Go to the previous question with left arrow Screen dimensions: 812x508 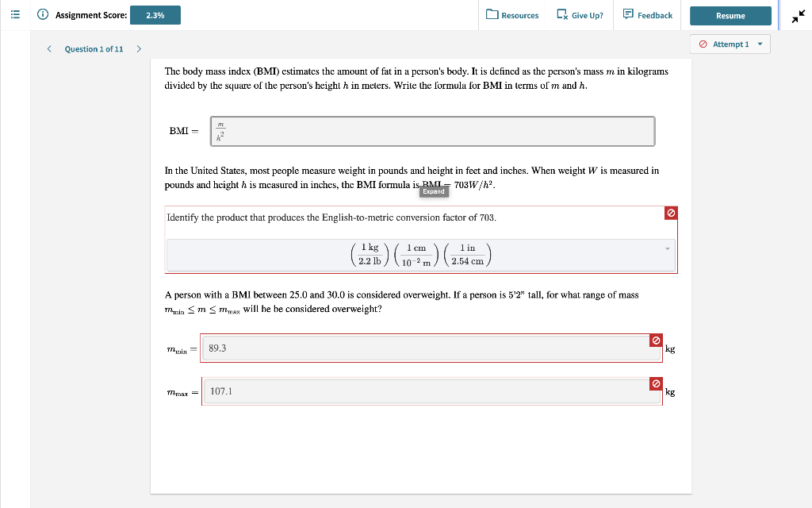pos(49,48)
